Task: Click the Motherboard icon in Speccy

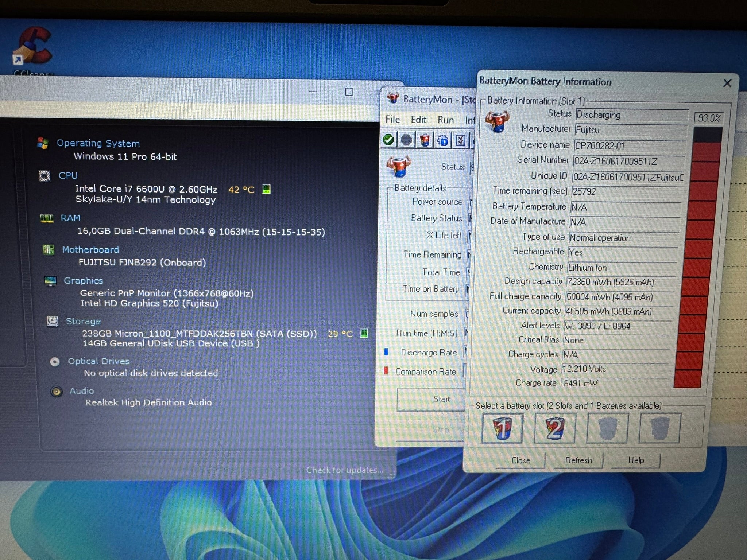Action: 49,250
